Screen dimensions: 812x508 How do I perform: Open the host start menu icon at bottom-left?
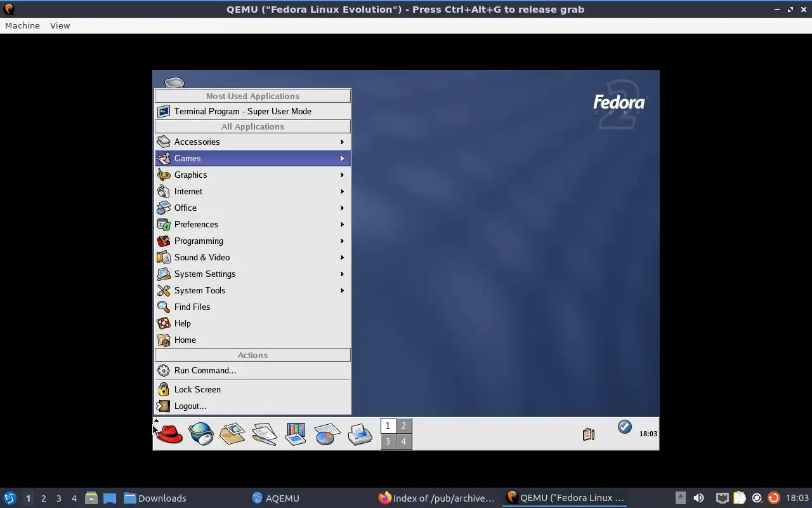click(10, 498)
